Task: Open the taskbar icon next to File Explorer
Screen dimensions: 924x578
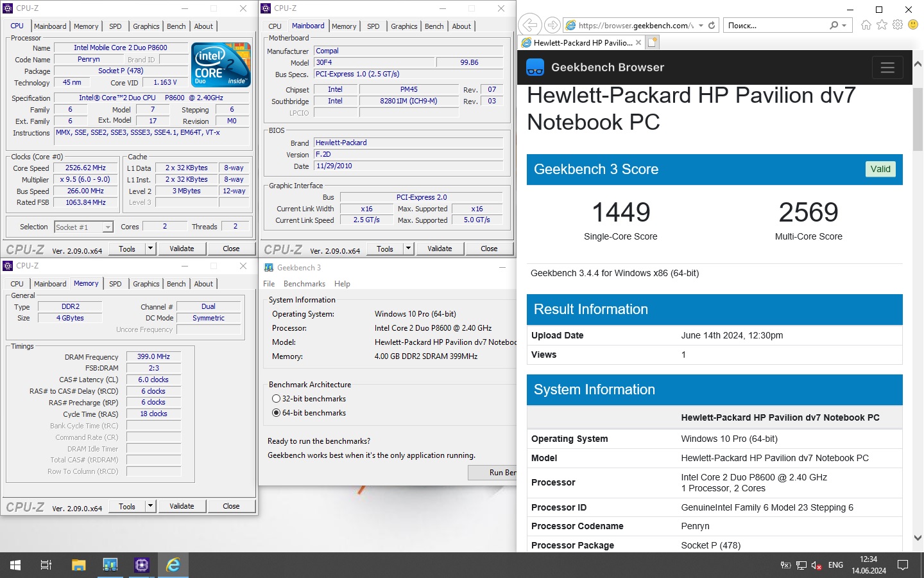Action: pos(110,565)
